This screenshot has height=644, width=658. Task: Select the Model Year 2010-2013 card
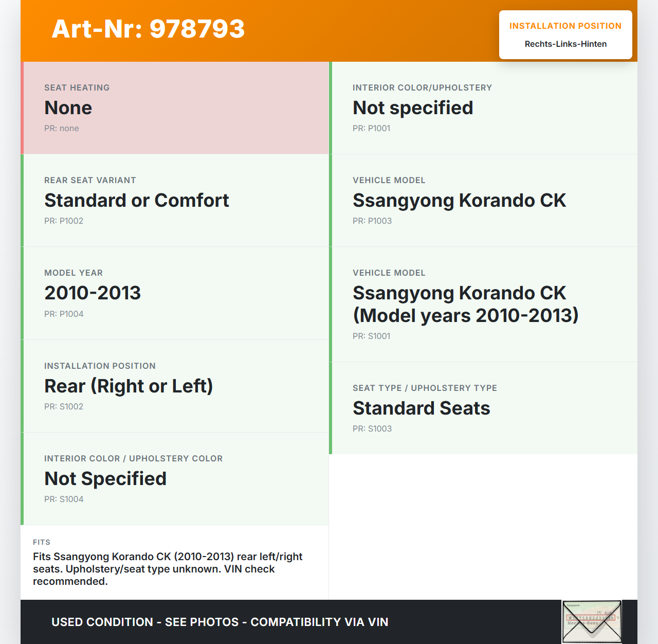176,293
